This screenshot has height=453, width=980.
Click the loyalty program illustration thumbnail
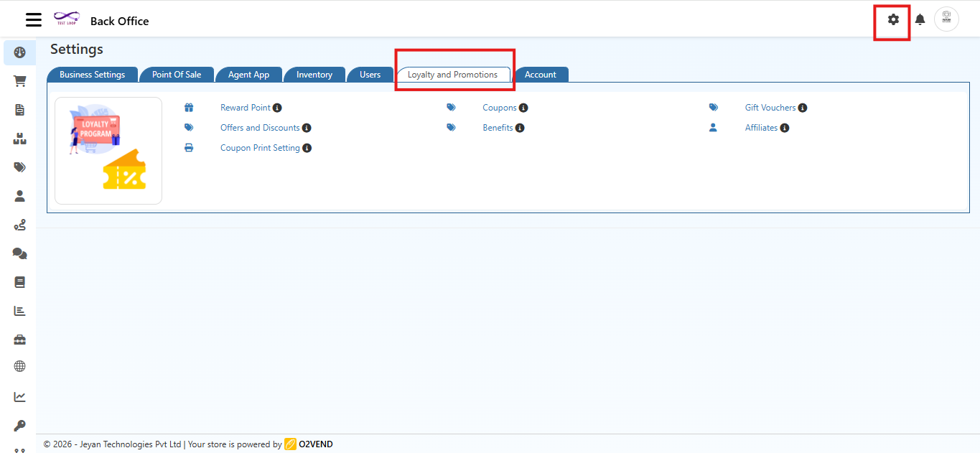point(108,151)
